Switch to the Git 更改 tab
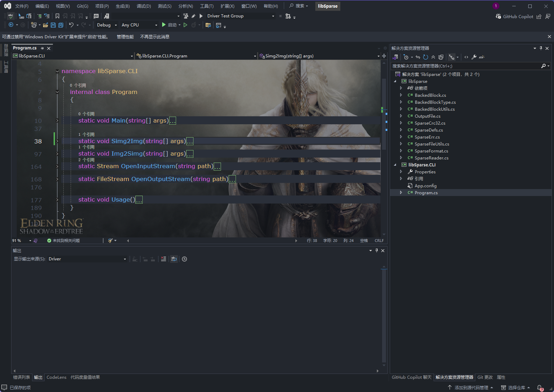The width and height of the screenshot is (554, 392). pyautogui.click(x=485, y=377)
